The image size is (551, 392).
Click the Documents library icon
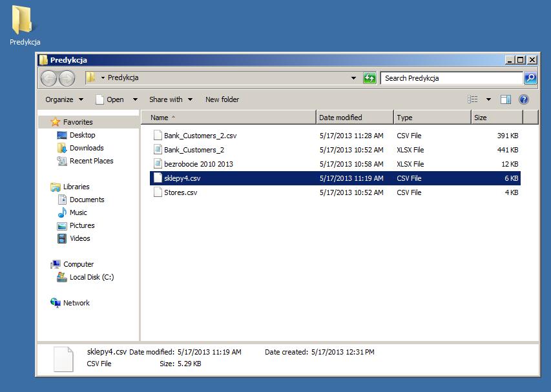pos(62,200)
